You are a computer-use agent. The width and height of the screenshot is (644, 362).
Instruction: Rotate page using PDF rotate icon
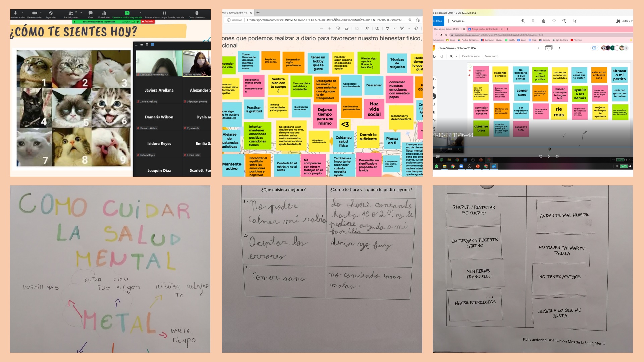[x=338, y=28]
